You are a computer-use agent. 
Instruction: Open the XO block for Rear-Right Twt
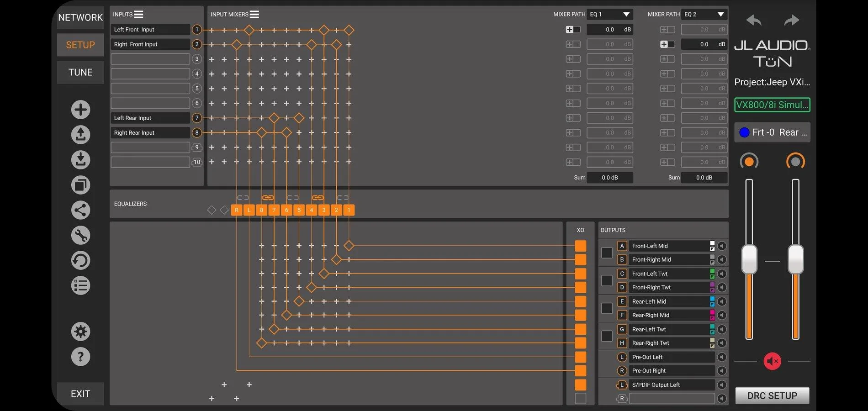coord(580,343)
